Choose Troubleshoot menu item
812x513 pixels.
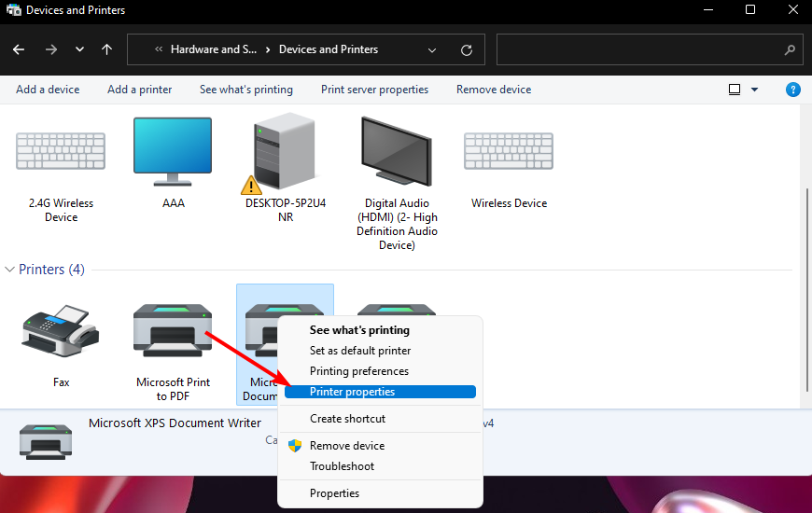coord(342,466)
